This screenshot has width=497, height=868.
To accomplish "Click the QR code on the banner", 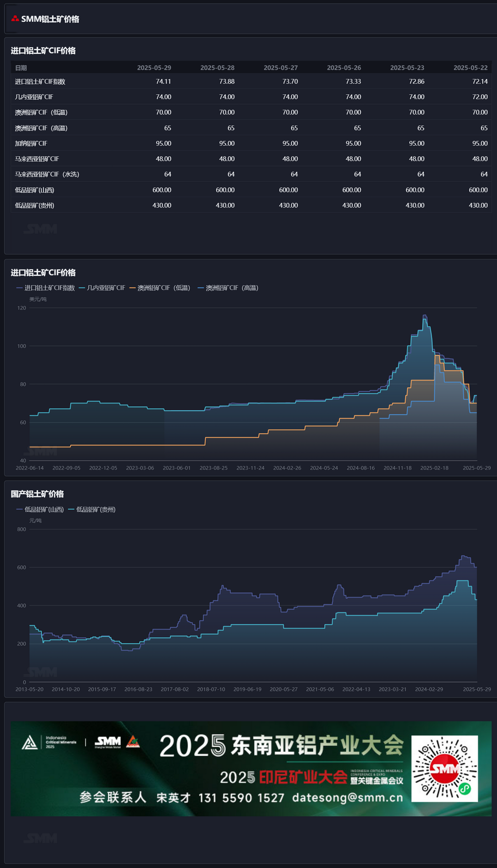I will click(444, 769).
